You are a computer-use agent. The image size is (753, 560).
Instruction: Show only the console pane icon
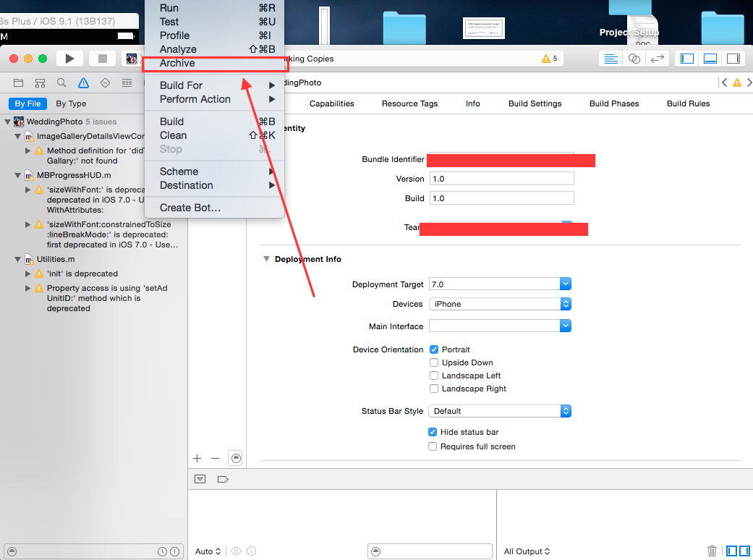pos(744,551)
